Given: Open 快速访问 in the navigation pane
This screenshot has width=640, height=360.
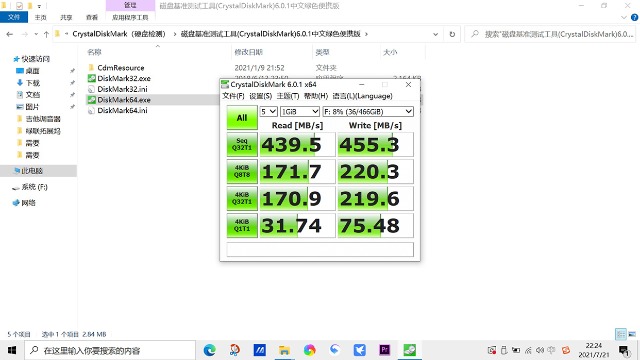Looking at the screenshot, I should click(35, 59).
